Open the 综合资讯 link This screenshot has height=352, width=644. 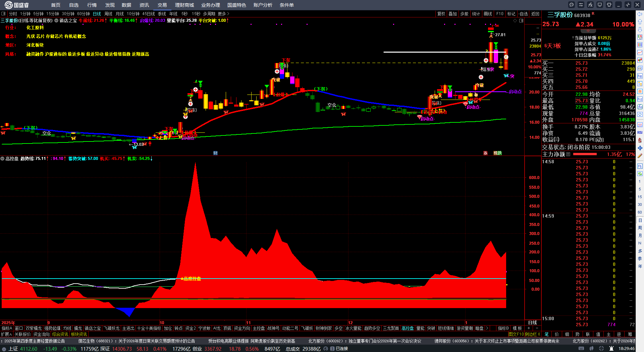pyautogui.click(x=60, y=334)
